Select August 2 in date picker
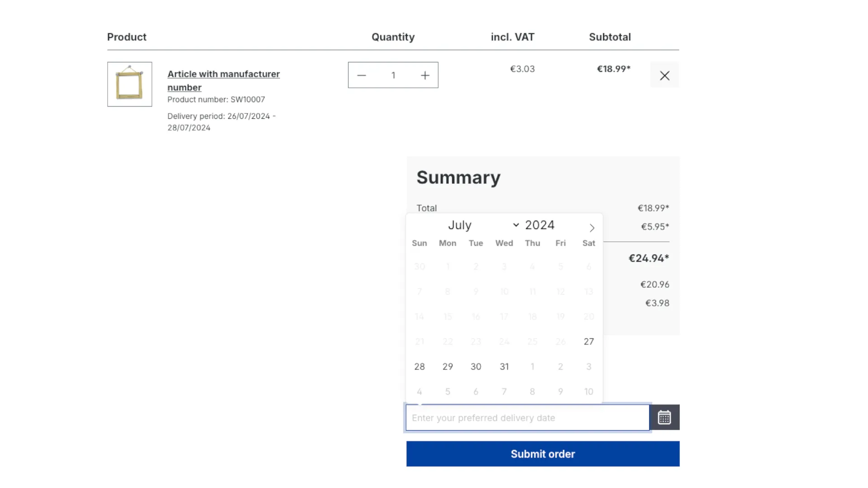 560,366
